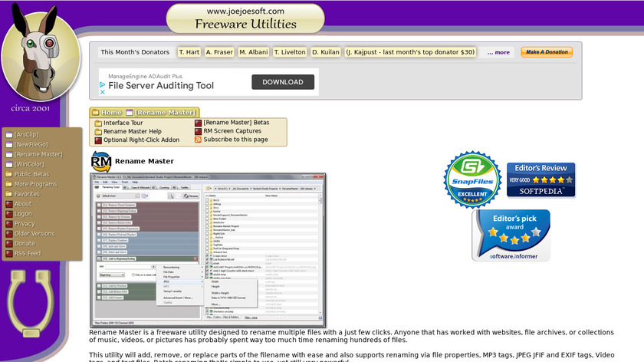Click donator name D. Kuilan
The height and width of the screenshot is (362, 644).
326,52
